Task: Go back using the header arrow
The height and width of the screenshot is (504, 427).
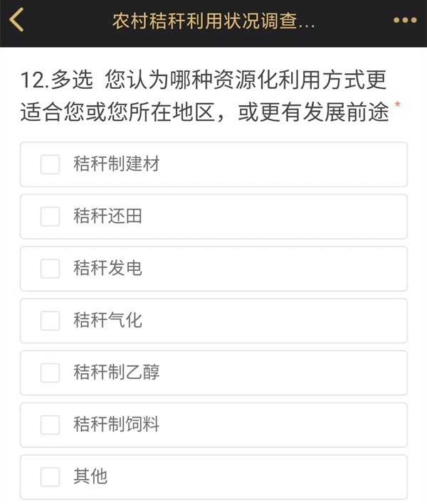Action: pyautogui.click(x=16, y=20)
